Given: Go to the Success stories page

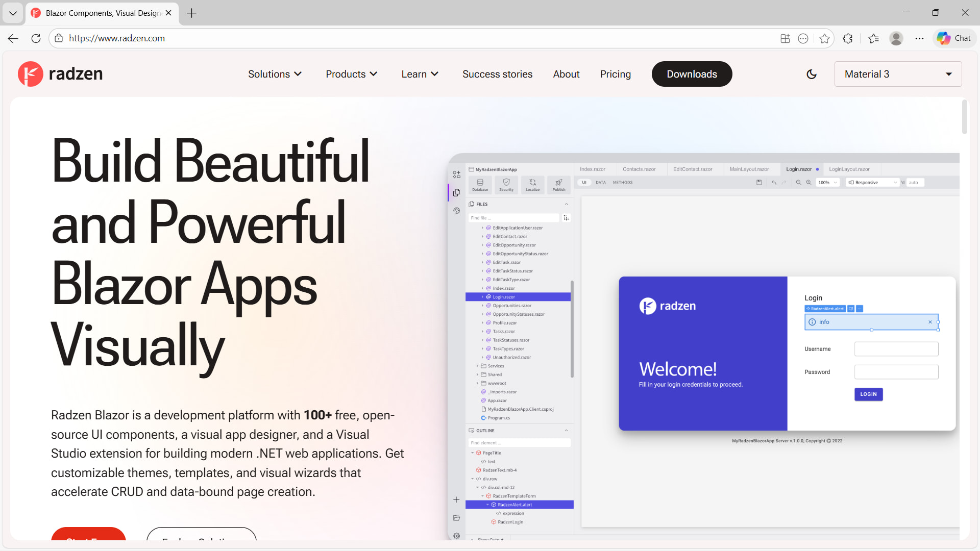Looking at the screenshot, I should pos(497,74).
